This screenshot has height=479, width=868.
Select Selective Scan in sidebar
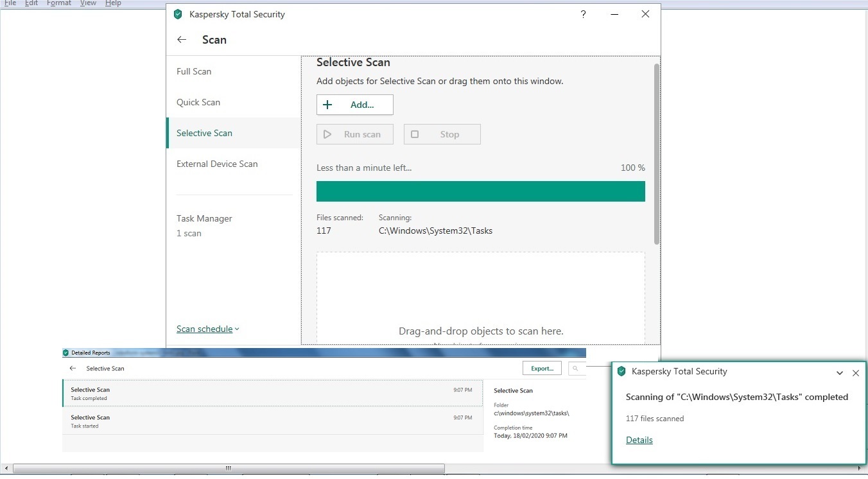pos(233,133)
